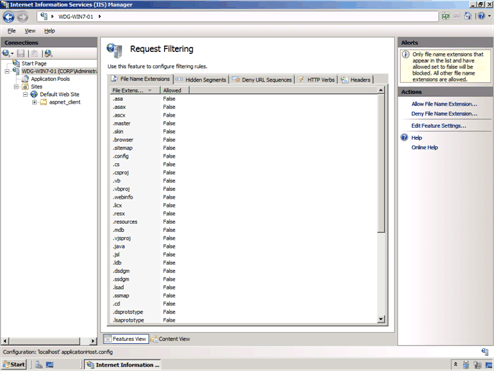Select the .asax extension row
The width and height of the screenshot is (495, 372).
pyautogui.click(x=244, y=107)
